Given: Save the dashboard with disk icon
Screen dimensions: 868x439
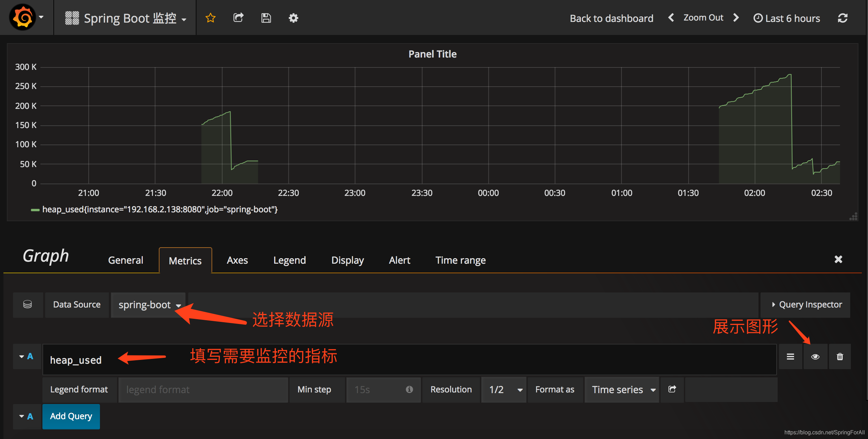Looking at the screenshot, I should point(266,18).
